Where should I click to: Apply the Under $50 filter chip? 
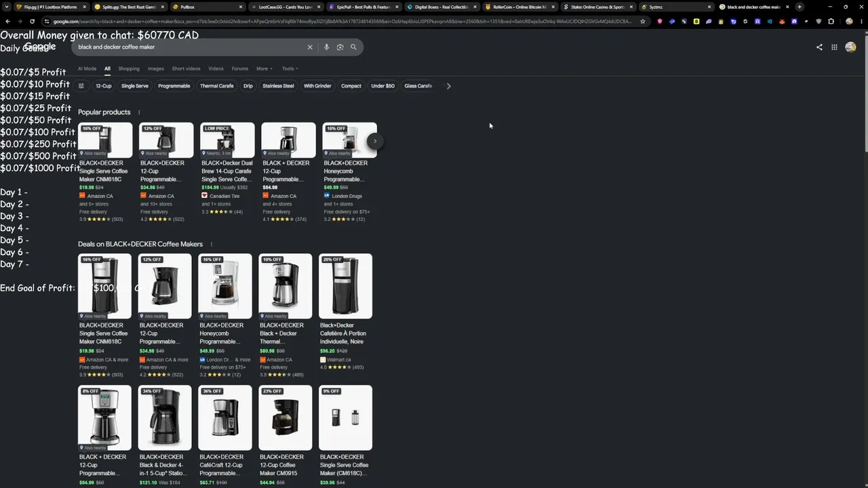(382, 86)
